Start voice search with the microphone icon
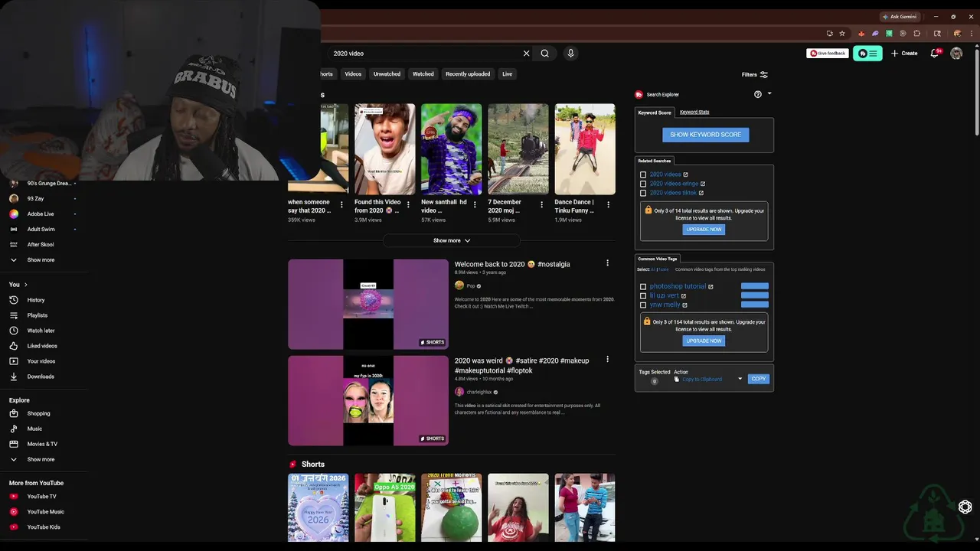This screenshot has width=980, height=551. (x=570, y=54)
